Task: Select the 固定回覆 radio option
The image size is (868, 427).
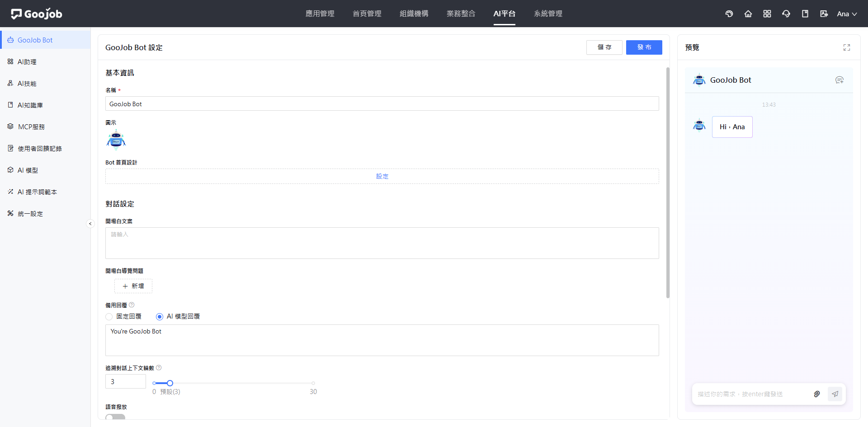Action: (x=109, y=317)
